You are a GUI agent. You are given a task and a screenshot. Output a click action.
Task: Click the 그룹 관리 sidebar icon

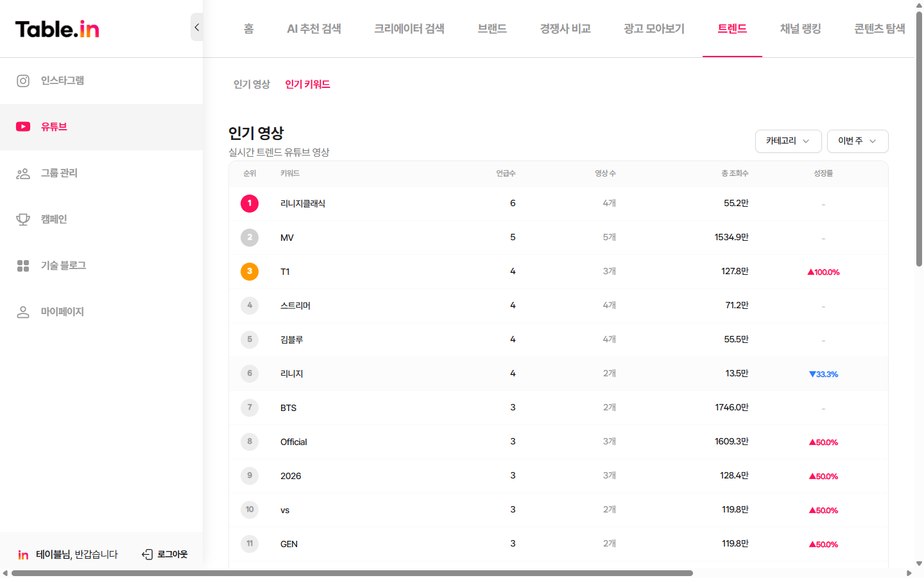click(x=23, y=173)
